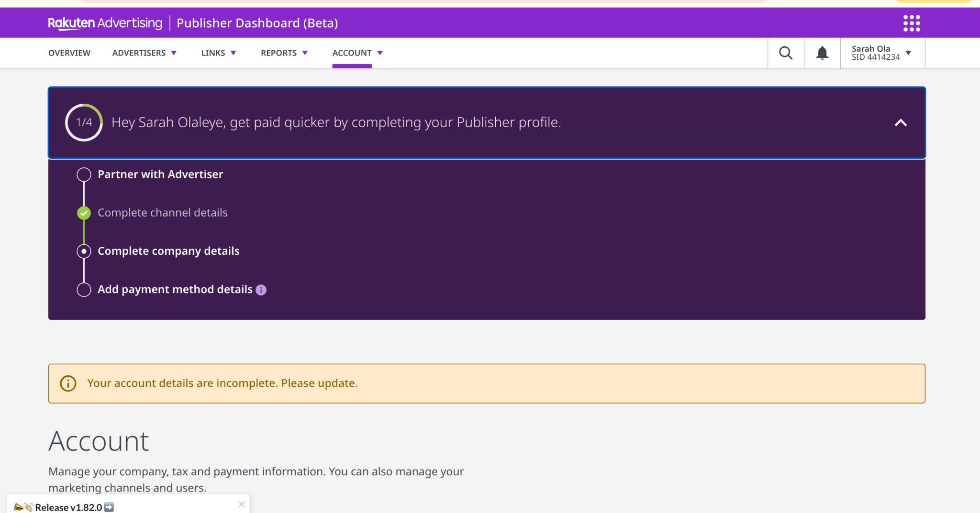This screenshot has width=980, height=513.
Task: Click the release notes arrow icon
Action: (109, 507)
